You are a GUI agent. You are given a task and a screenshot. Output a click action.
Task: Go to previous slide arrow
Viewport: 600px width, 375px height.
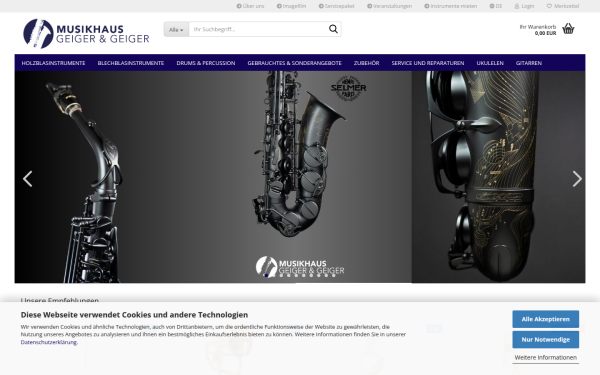(x=28, y=179)
